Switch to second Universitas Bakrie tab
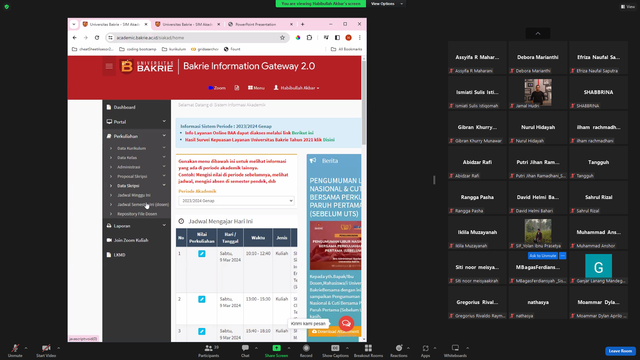 [x=188, y=24]
